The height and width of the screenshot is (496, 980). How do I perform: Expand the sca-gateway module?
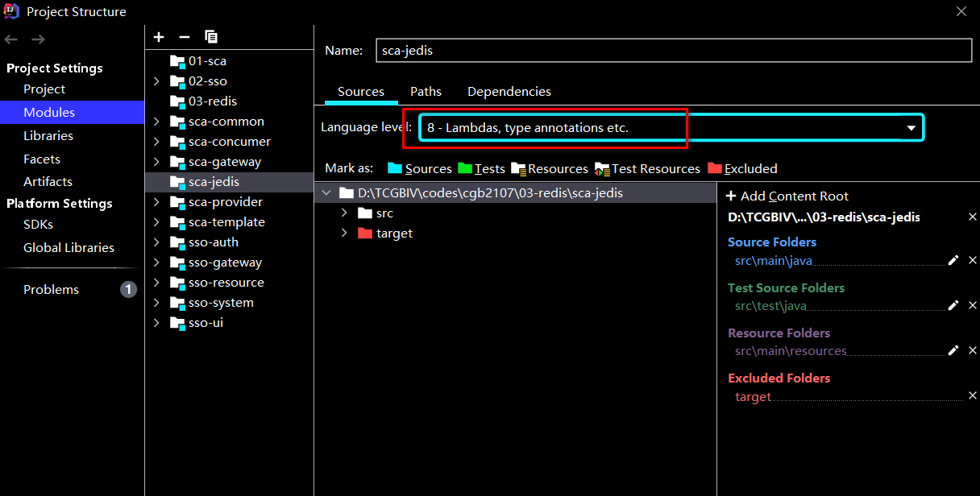click(x=156, y=162)
